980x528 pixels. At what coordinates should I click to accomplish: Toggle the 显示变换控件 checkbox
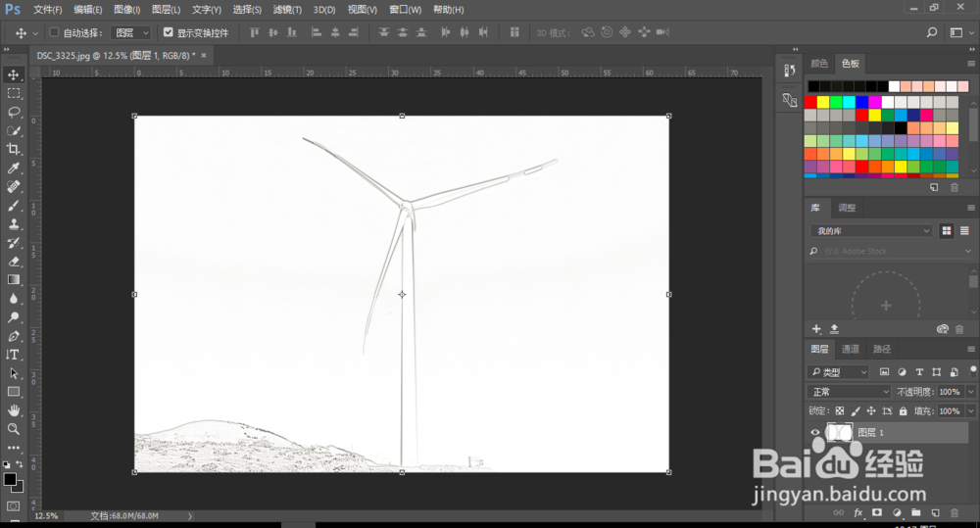pyautogui.click(x=169, y=32)
